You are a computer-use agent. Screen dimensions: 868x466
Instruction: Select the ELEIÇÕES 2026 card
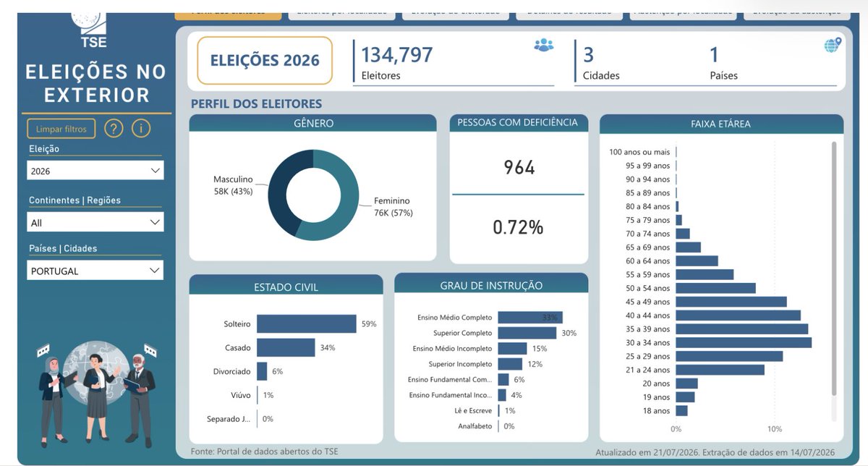coord(265,61)
